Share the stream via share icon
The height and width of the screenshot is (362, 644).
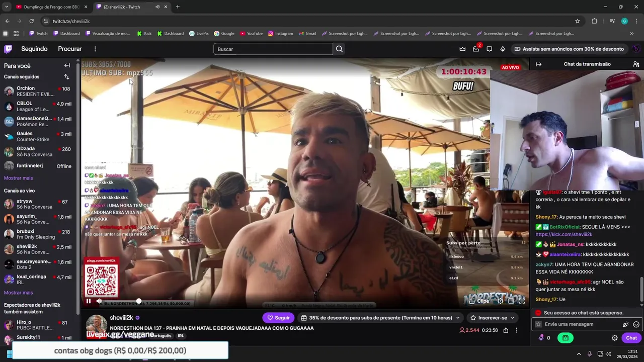click(506, 330)
